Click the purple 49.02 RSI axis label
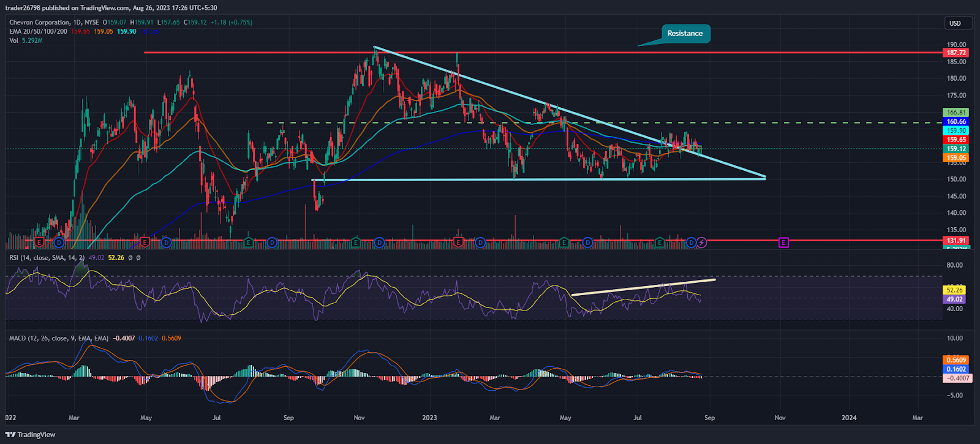 [x=955, y=299]
